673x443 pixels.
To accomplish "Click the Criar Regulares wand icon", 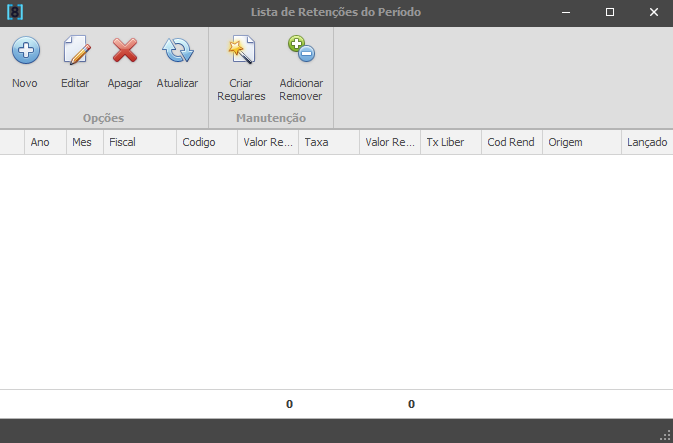I will (x=241, y=51).
